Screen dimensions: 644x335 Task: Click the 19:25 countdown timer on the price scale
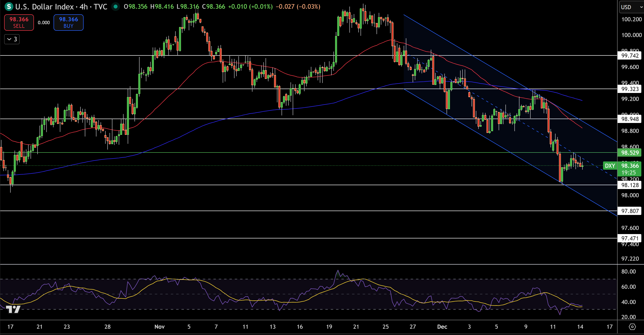[629, 172]
